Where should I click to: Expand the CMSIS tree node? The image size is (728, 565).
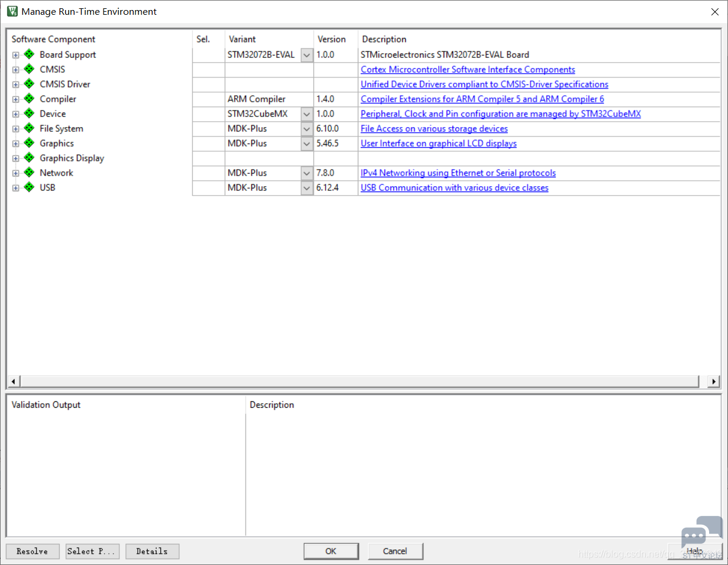pos(16,70)
